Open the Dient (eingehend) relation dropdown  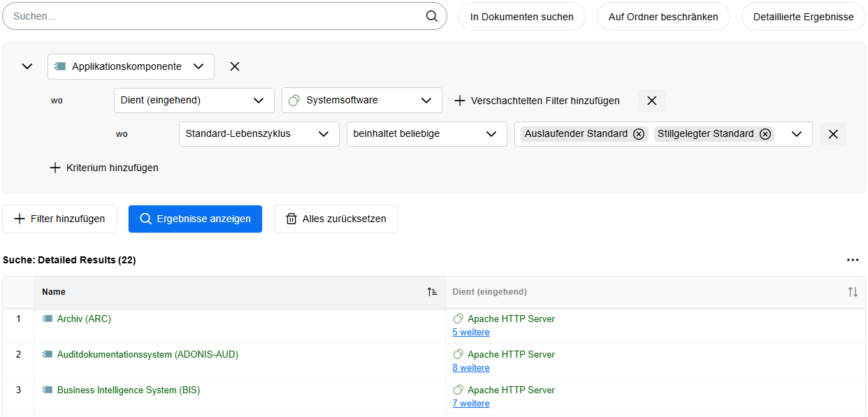coord(194,100)
